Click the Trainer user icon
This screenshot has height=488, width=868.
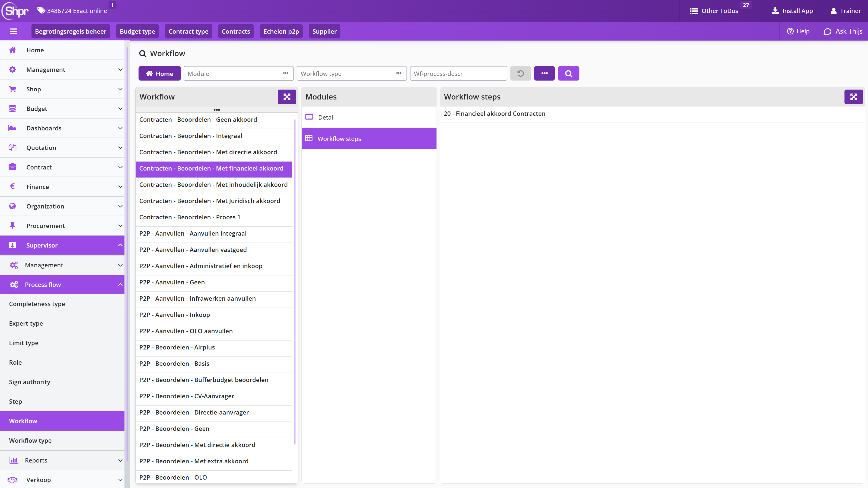pyautogui.click(x=834, y=11)
